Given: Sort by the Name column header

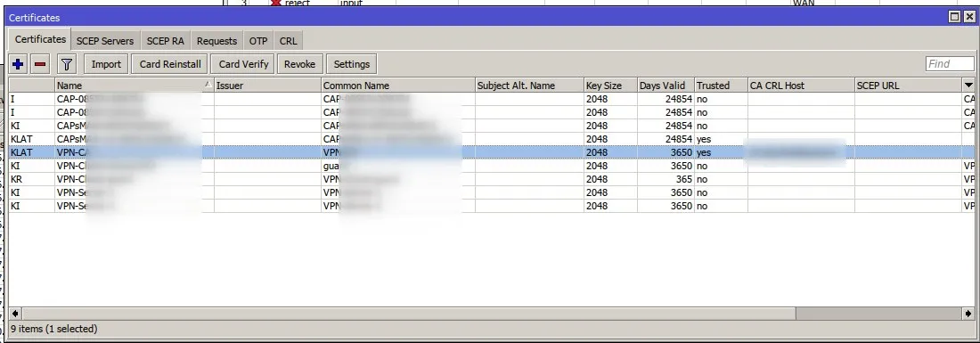Looking at the screenshot, I should 134,86.
